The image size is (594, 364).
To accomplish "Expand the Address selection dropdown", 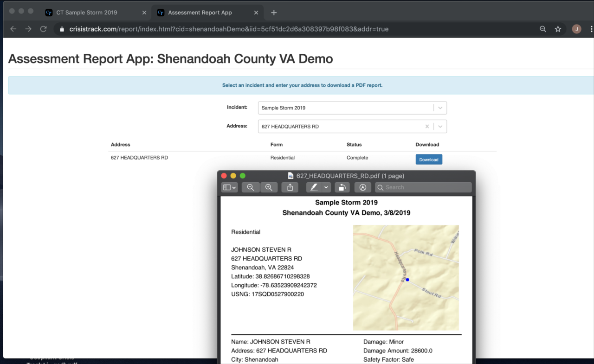I will (x=440, y=126).
